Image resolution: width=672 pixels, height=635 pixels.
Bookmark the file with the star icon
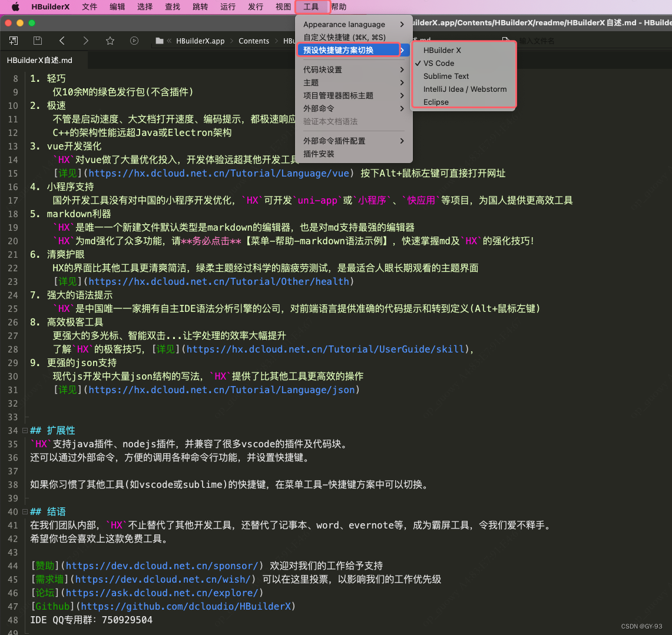click(x=110, y=41)
